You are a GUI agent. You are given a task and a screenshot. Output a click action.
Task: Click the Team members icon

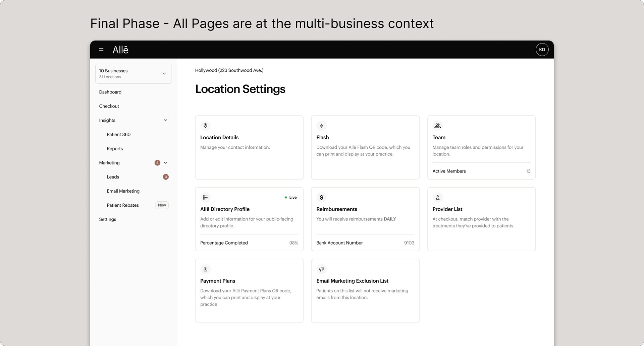(x=437, y=125)
